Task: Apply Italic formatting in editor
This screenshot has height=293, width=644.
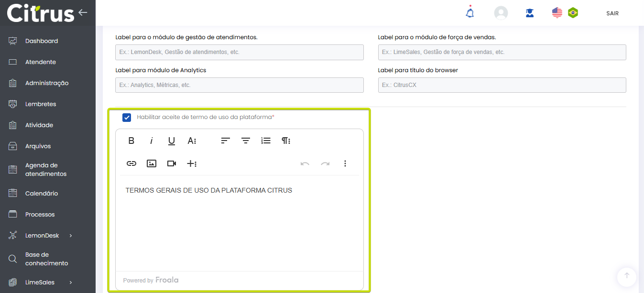Action: [152, 141]
